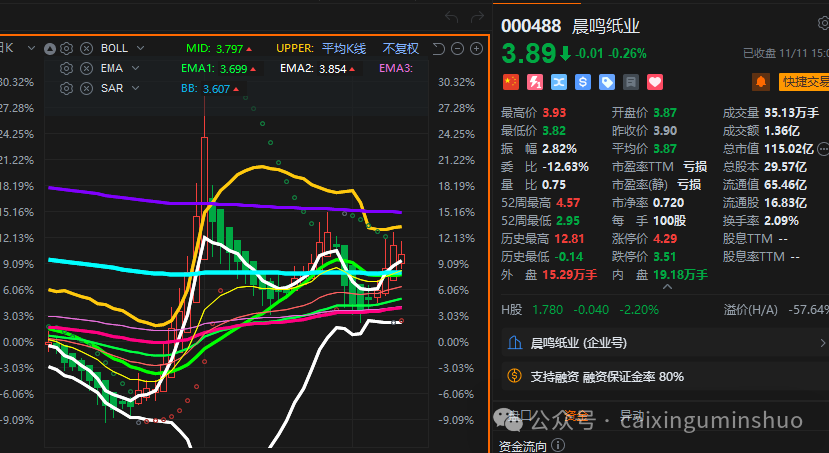The height and width of the screenshot is (453, 829).
Task: Click the blue price tag icon
Action: click(607, 82)
